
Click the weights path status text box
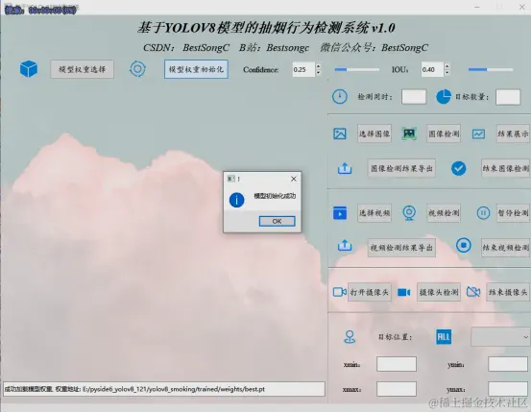point(164,389)
